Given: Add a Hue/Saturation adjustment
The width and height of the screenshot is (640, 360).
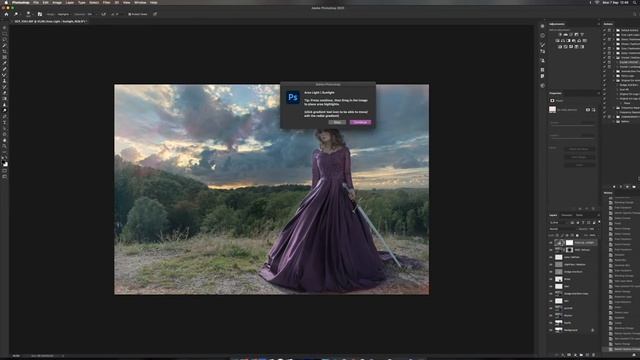Looking at the screenshot, I should point(557,41).
